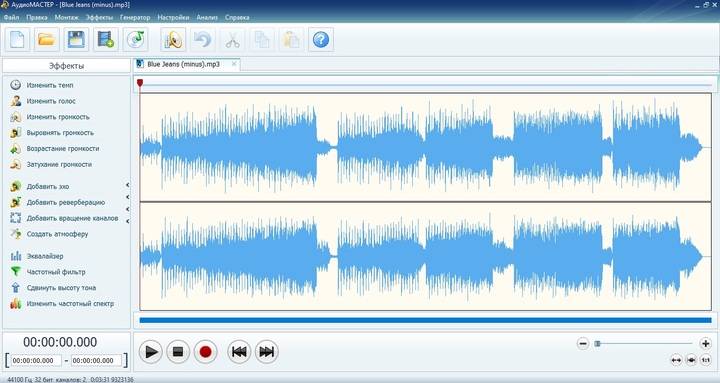This screenshot has height=383, width=720.
Task: Reset zoom with the 1:1 button
Action: pos(706,360)
